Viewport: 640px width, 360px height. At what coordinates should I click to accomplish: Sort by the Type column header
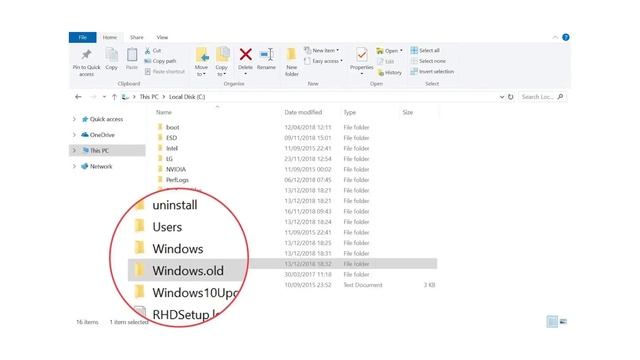tap(349, 112)
